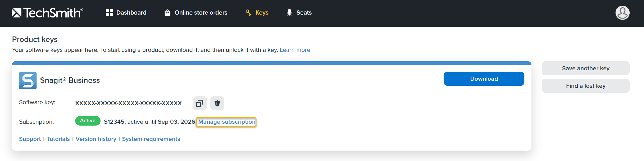
Task: Download Snagit Business
Action: 484,79
